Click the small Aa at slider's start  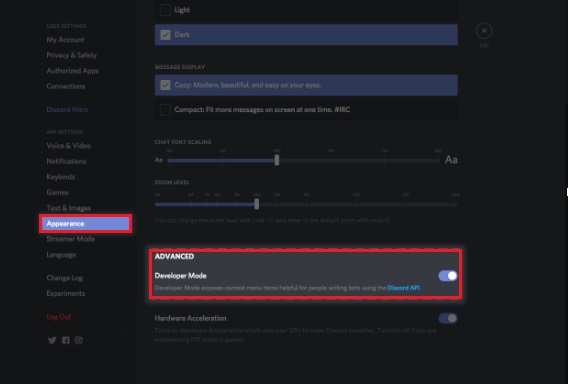(x=159, y=160)
